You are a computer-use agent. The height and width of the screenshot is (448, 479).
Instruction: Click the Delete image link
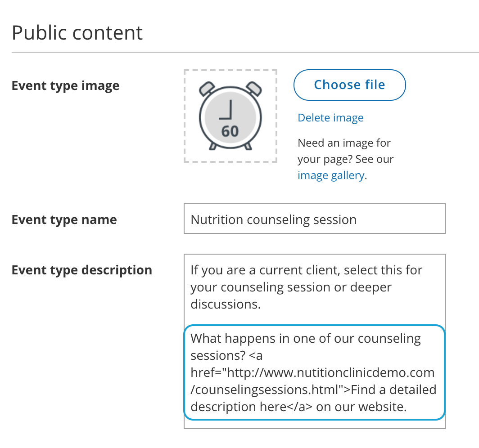tap(330, 118)
